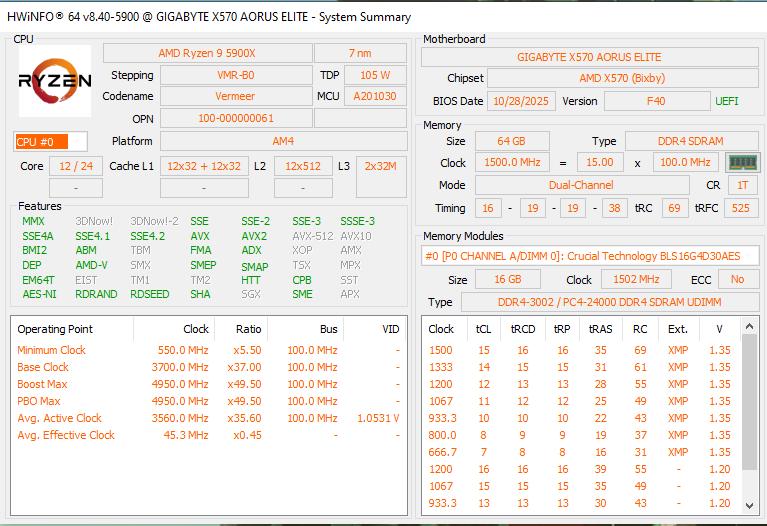Click the 1500 clock row in timings table

tap(582, 350)
